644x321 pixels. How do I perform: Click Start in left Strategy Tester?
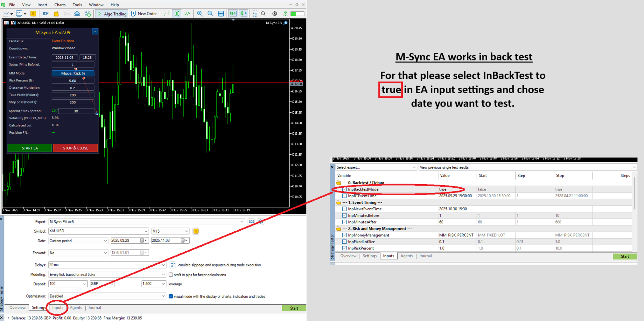(294, 308)
